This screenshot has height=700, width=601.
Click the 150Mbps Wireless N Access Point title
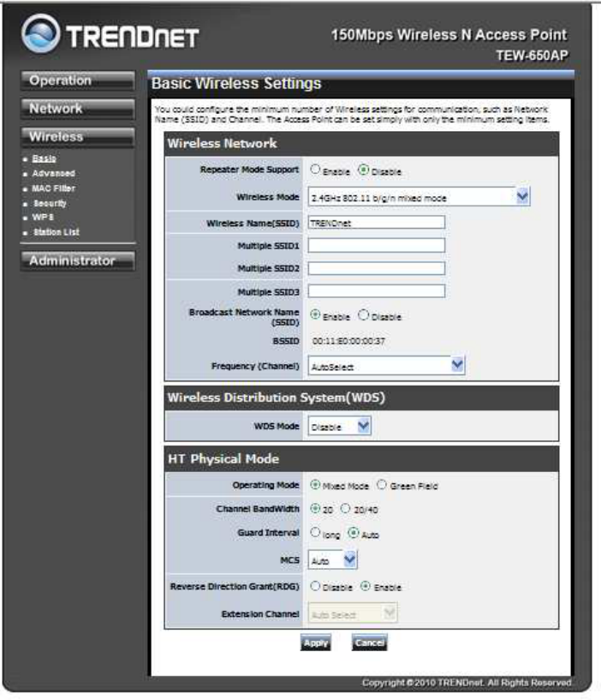(x=449, y=35)
